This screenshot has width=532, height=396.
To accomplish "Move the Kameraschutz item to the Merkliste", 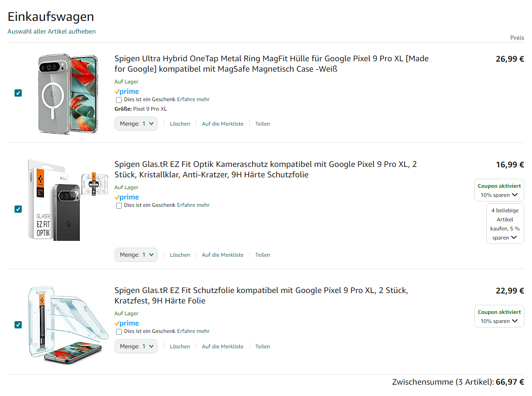I will pos(222,255).
